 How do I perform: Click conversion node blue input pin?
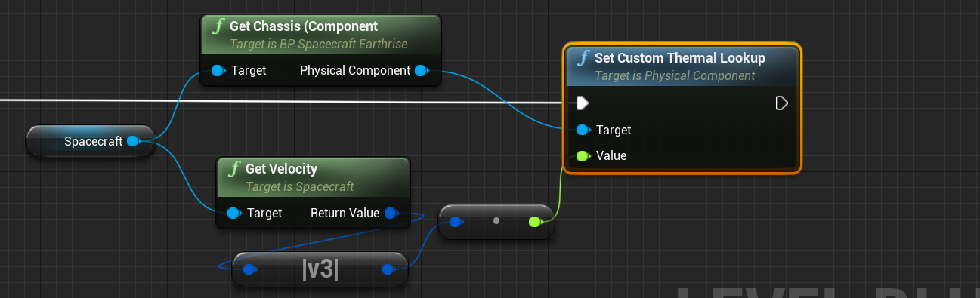click(x=456, y=221)
